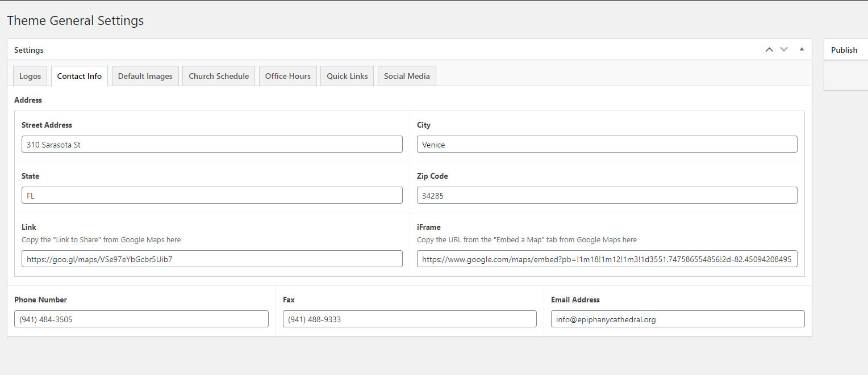Click the Fax number field
This screenshot has width=868, height=375.
click(x=410, y=319)
